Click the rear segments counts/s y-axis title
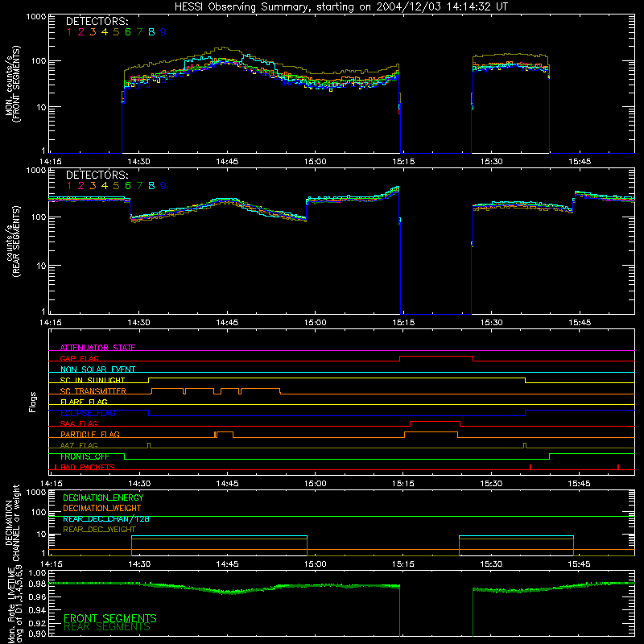This screenshot has height=644, width=644. tap(13, 242)
